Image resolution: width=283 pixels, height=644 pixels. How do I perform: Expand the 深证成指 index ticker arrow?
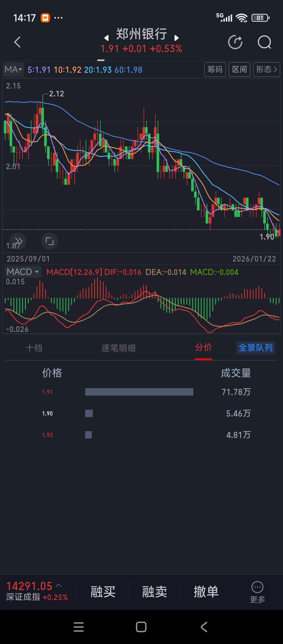(x=59, y=585)
